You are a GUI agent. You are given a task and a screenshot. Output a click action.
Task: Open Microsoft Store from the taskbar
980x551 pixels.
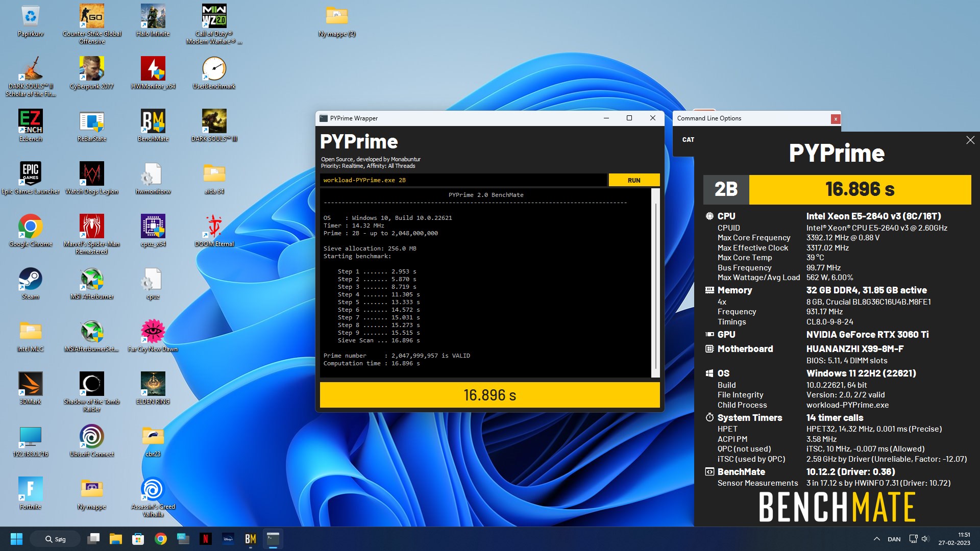pyautogui.click(x=138, y=539)
